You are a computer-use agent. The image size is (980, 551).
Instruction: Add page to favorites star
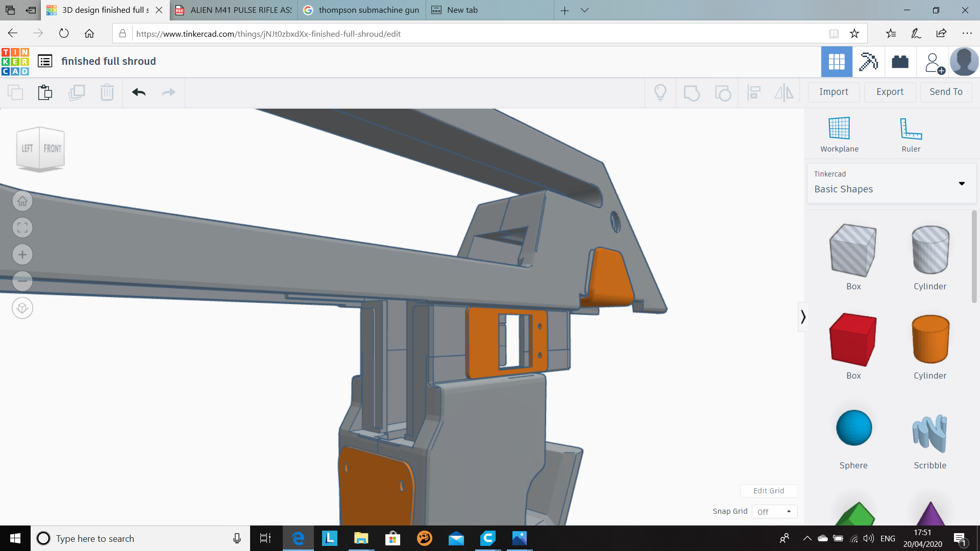pos(854,34)
